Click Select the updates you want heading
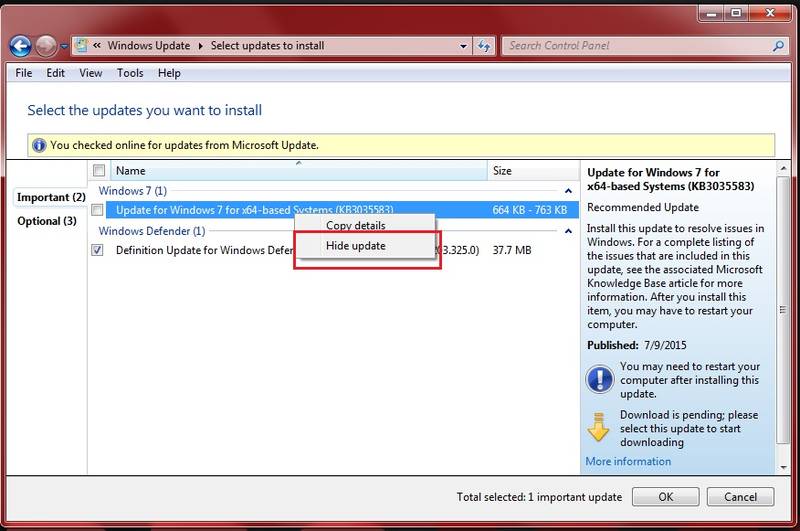 144,110
